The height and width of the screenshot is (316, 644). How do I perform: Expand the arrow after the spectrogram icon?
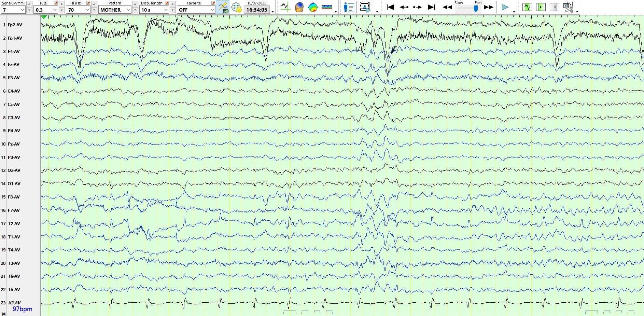pyautogui.click(x=336, y=12)
